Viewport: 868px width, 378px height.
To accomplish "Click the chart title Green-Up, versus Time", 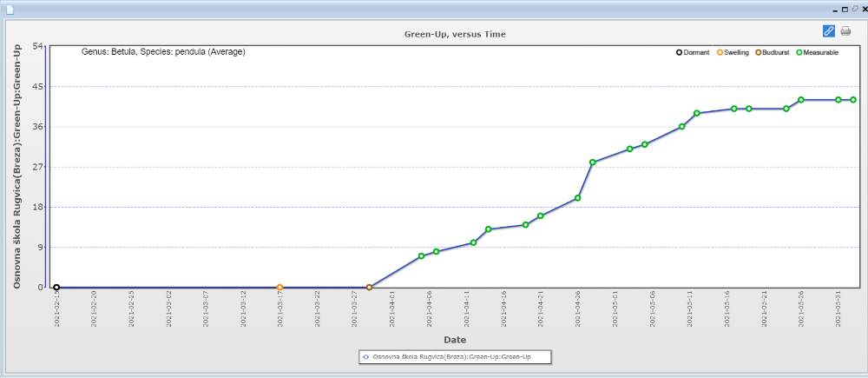I will pos(455,35).
